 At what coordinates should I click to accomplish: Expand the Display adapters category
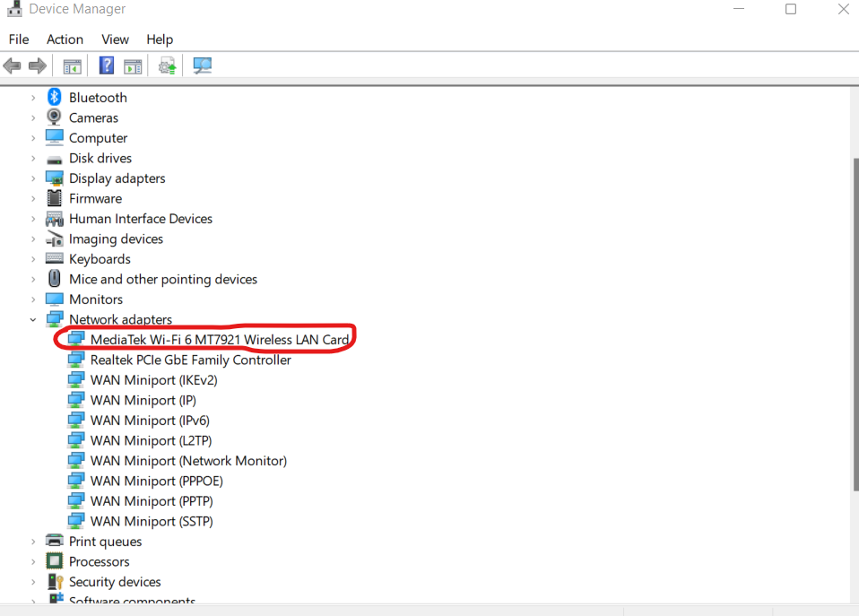click(x=33, y=178)
